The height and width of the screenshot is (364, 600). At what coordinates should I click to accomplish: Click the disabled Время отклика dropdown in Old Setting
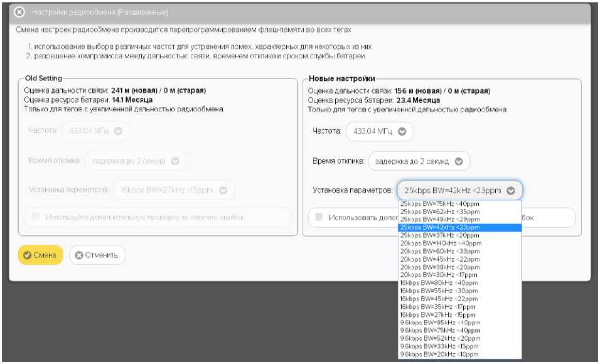tap(136, 161)
